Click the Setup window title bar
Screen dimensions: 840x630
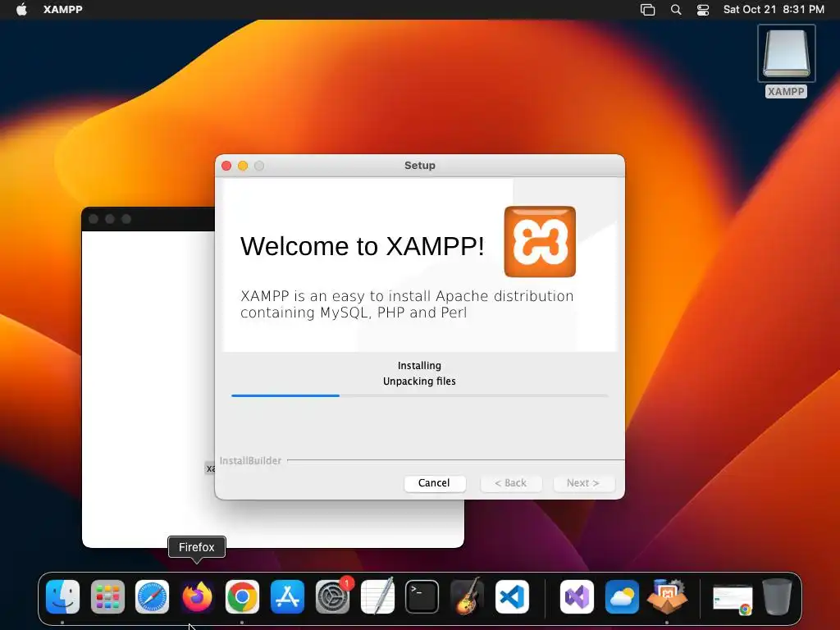[x=420, y=166]
